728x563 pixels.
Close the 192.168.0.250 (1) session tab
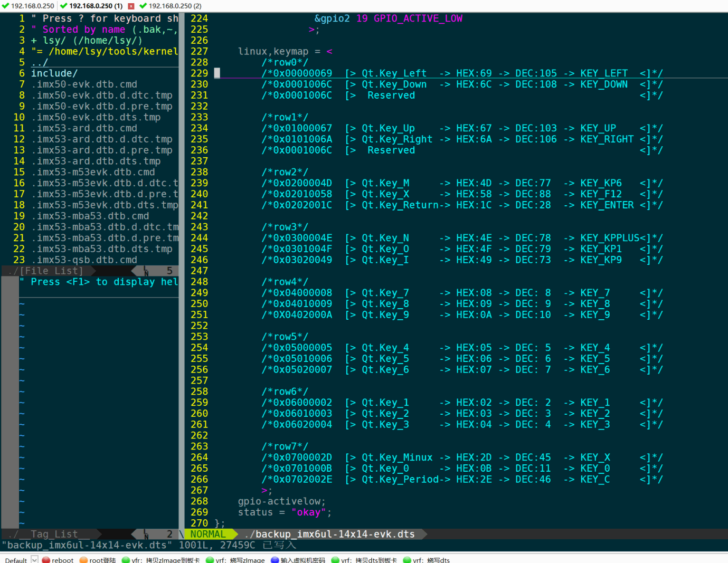click(131, 6)
